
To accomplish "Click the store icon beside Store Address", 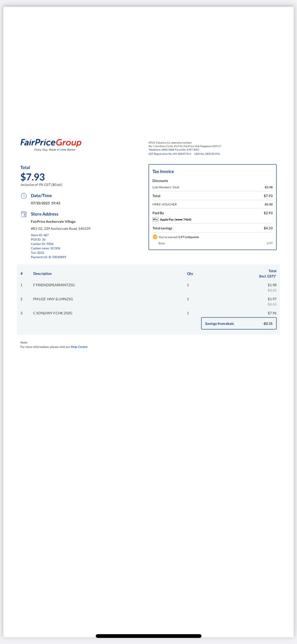I will 24,214.
